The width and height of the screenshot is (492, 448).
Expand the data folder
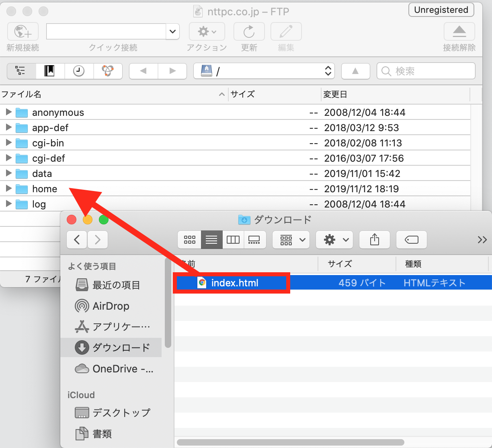tap(8, 173)
